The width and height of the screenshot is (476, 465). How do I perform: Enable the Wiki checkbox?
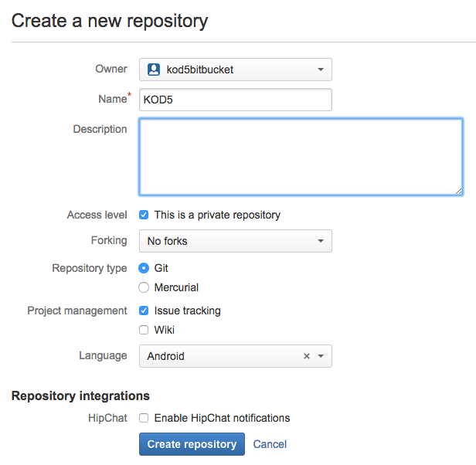(x=144, y=330)
